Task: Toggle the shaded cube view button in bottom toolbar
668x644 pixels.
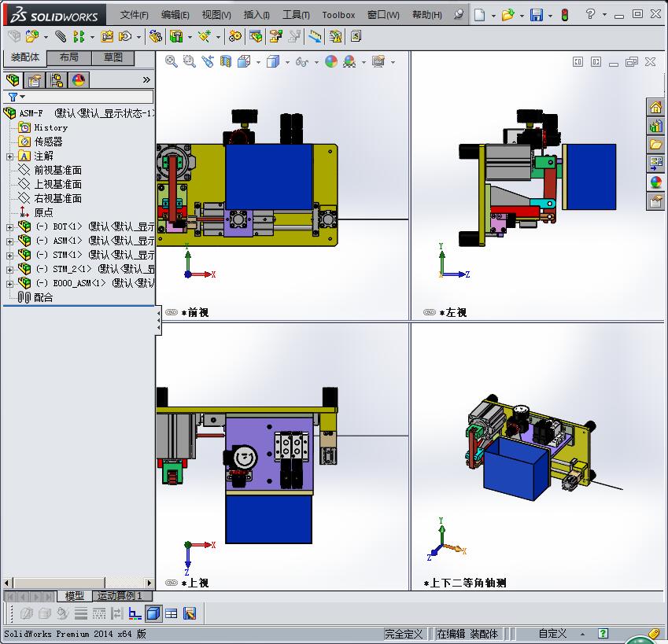Action: pyautogui.click(x=153, y=613)
